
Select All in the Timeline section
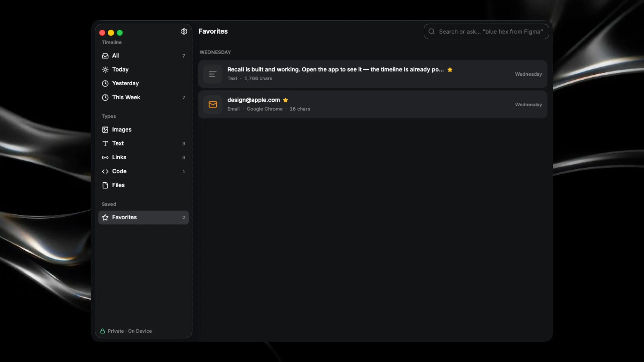pyautogui.click(x=143, y=56)
